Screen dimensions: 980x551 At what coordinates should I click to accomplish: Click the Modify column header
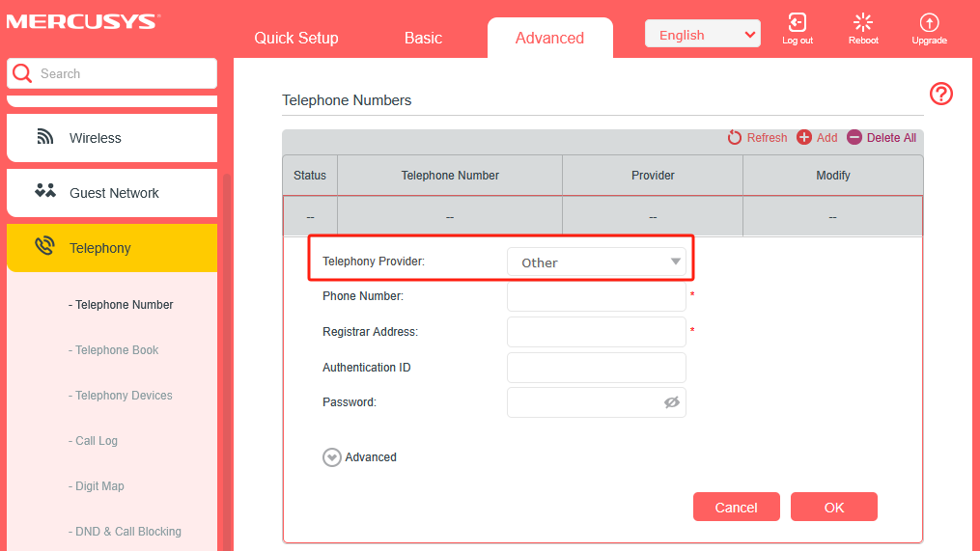833,176
